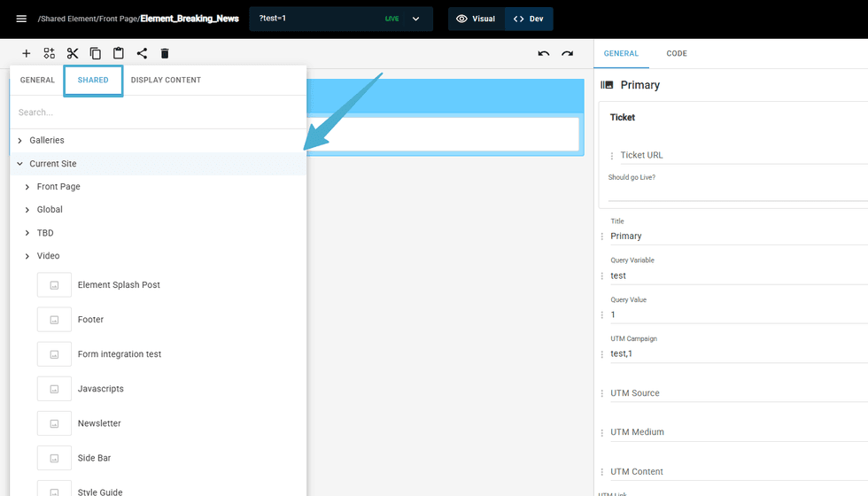
Task: Click the widgets add icon in toolbar
Action: [50, 53]
